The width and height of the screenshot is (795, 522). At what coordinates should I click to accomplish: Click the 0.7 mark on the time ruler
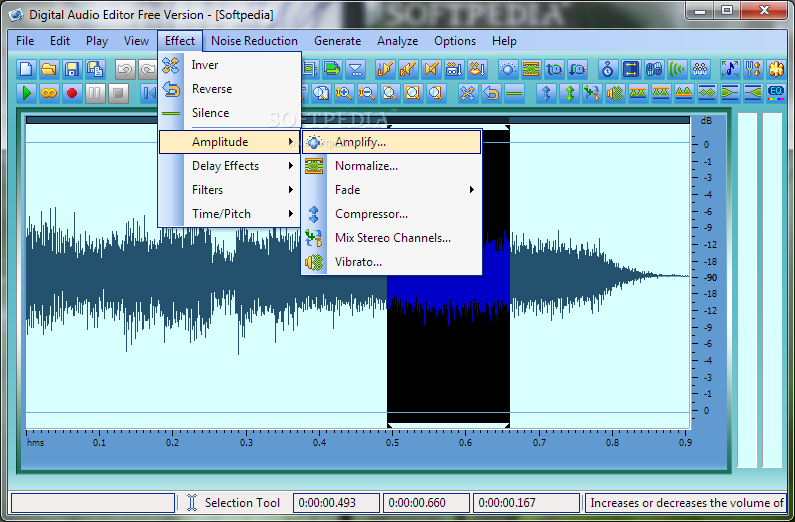pos(539,442)
